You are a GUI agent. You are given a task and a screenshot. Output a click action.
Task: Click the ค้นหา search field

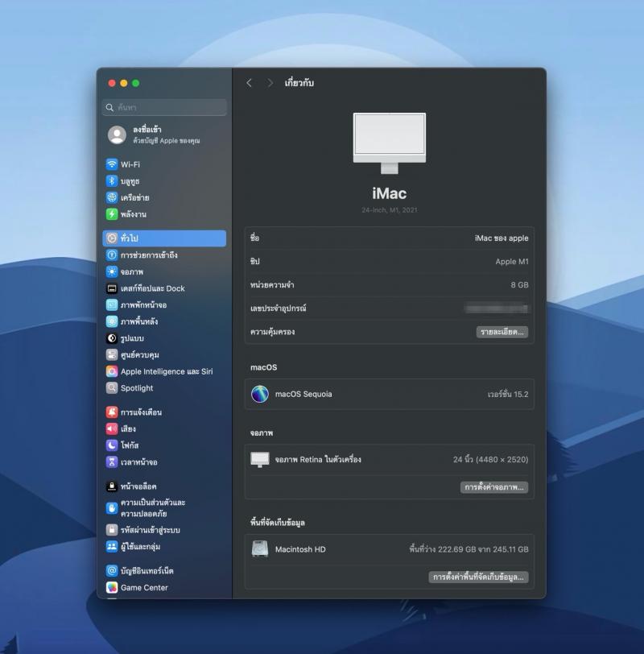point(165,107)
